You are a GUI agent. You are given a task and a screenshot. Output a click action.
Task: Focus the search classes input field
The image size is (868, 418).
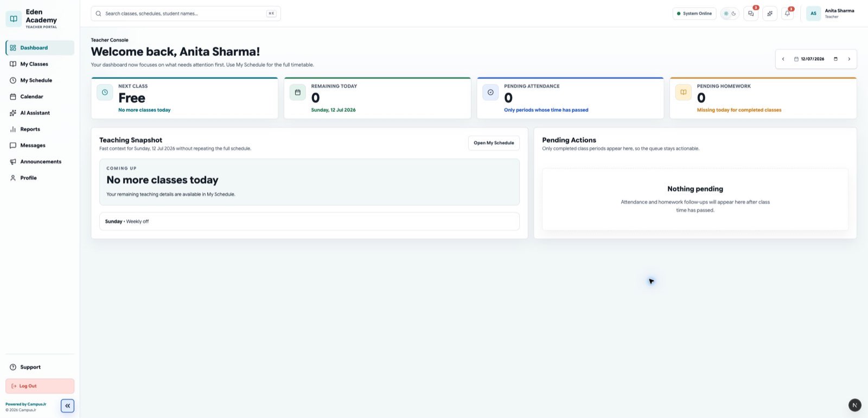(x=186, y=14)
